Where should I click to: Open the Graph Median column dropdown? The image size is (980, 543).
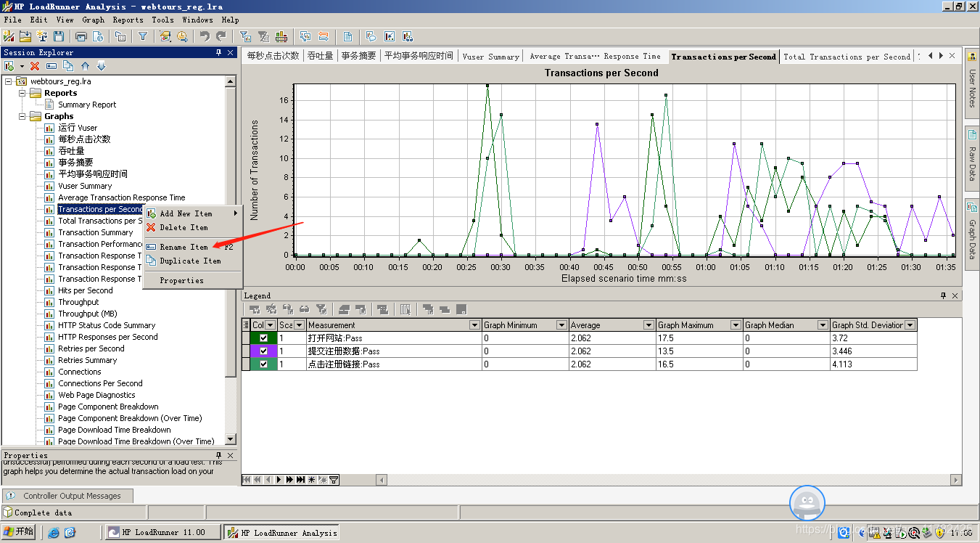click(823, 325)
